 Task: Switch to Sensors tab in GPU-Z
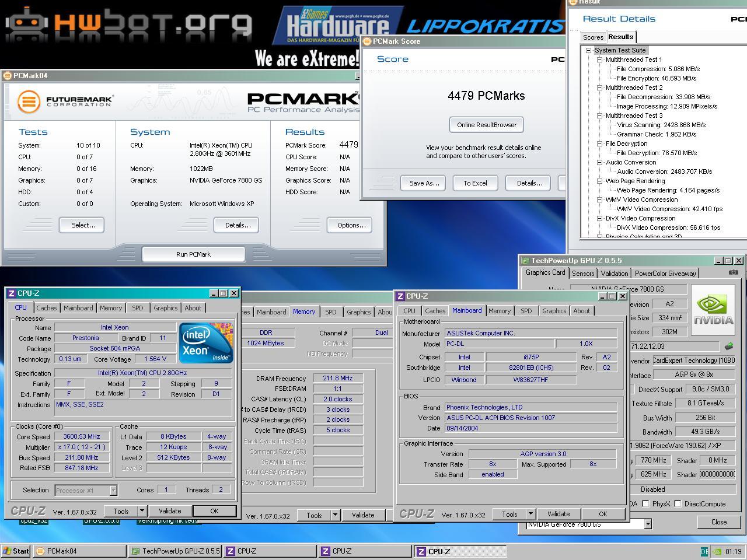pos(583,273)
